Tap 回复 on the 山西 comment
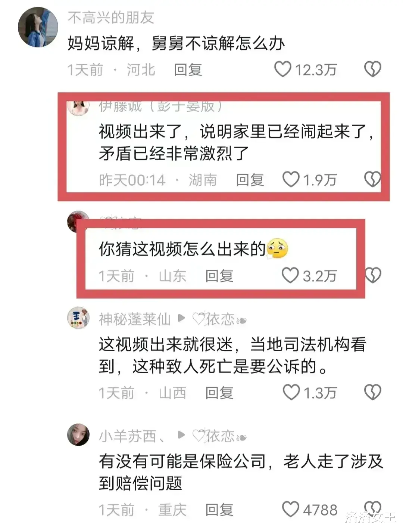 click(219, 393)
